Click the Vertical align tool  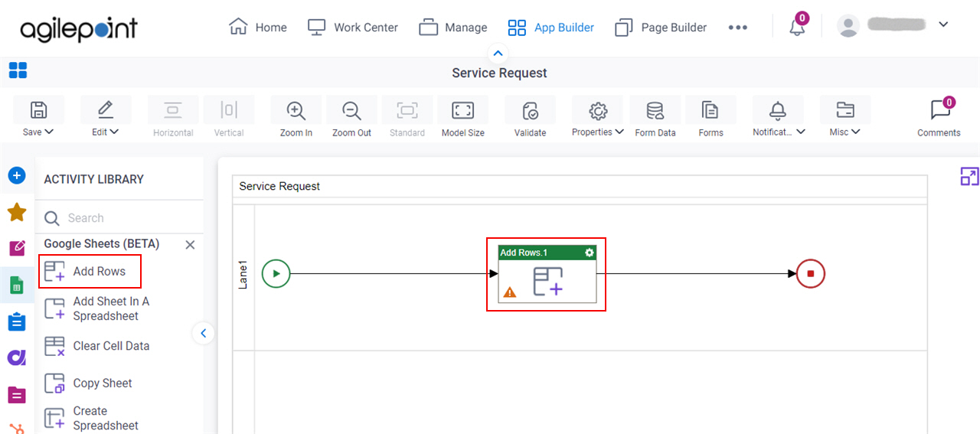point(229,116)
